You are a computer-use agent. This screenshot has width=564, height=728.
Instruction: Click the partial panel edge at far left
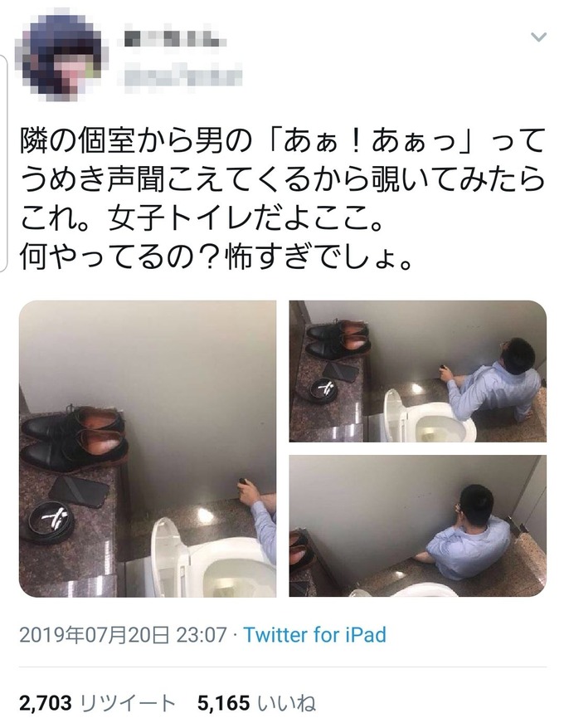[x=3, y=164]
